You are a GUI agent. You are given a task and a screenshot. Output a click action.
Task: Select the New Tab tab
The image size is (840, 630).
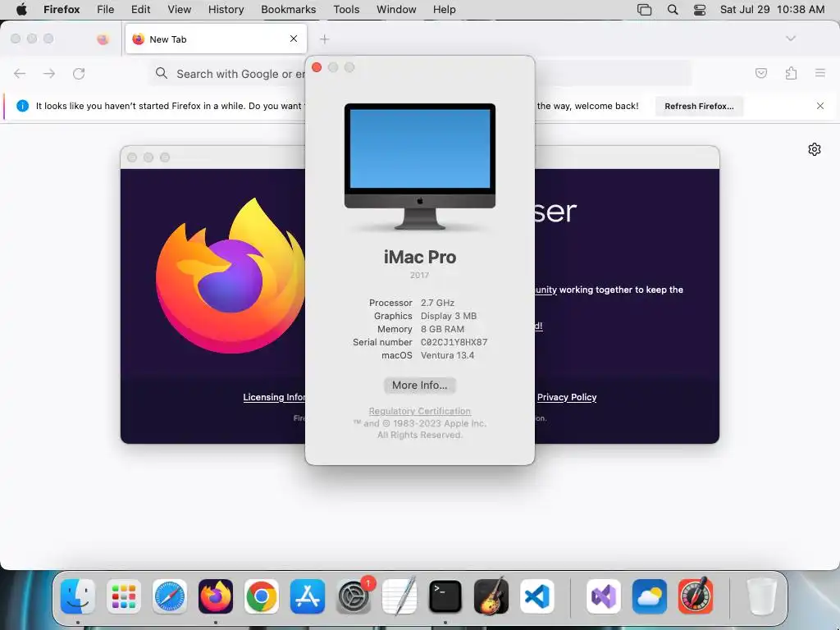coord(216,39)
